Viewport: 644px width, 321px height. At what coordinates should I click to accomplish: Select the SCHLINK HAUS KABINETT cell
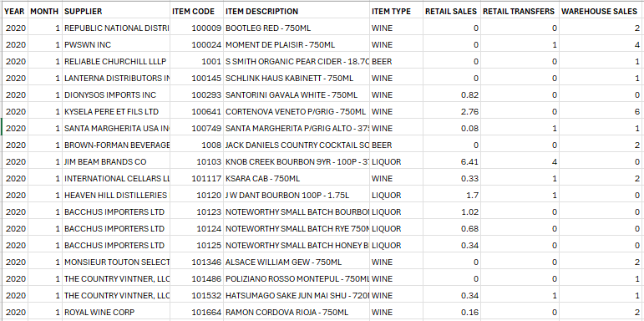(x=297, y=78)
